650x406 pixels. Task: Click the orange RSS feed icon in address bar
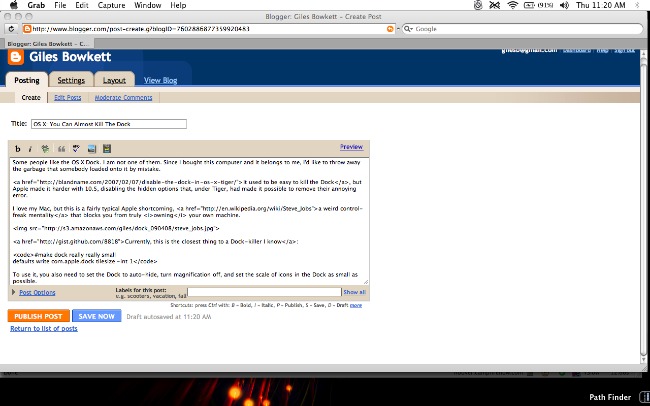390,29
